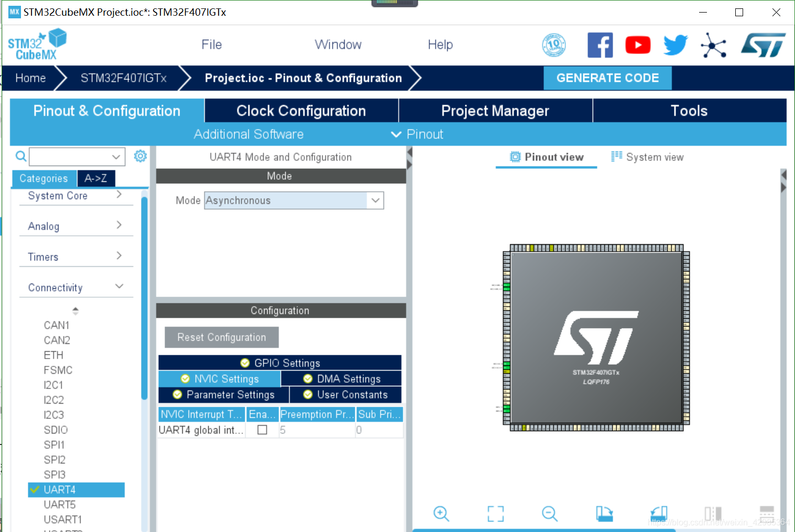Image resolution: width=795 pixels, height=532 pixels.
Task: Click Reset Configuration button
Action: pyautogui.click(x=222, y=337)
